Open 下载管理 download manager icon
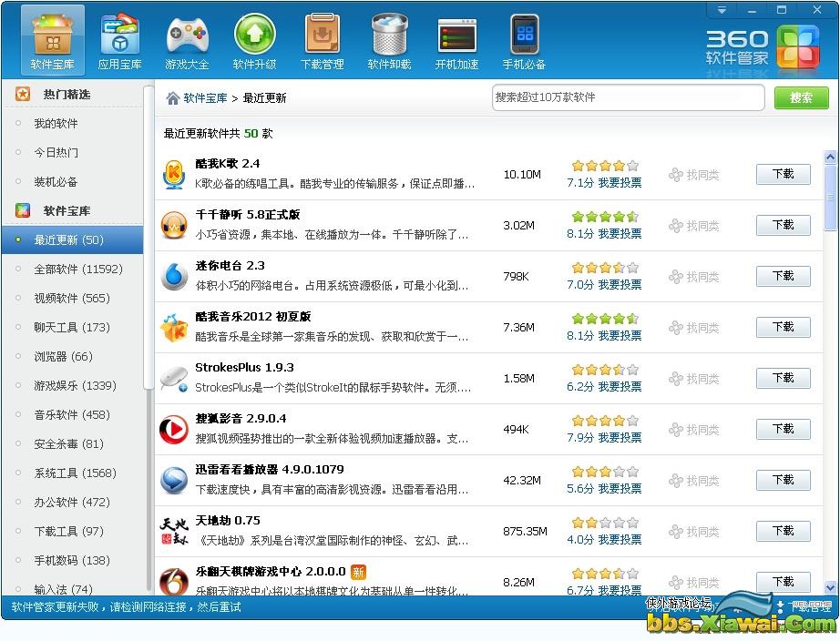840x641 pixels. coord(322,42)
